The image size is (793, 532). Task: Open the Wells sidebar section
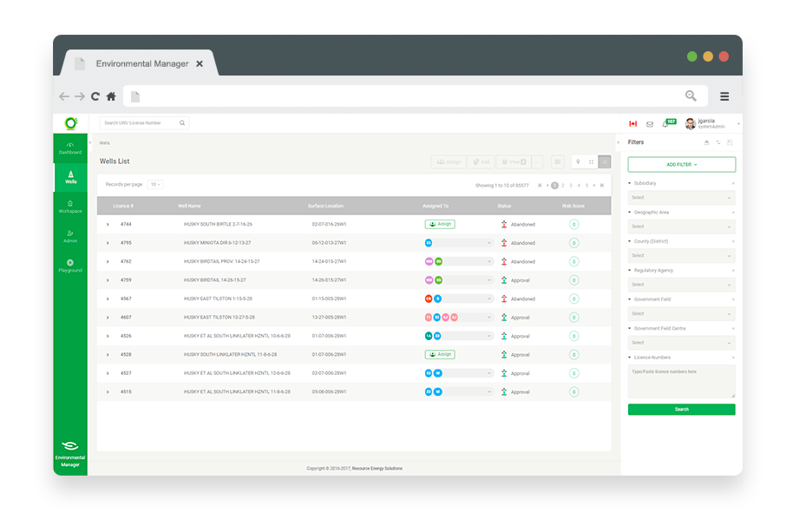pos(70,178)
